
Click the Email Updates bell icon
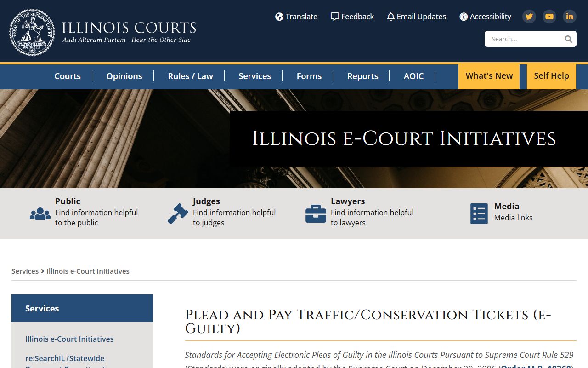[x=391, y=17]
